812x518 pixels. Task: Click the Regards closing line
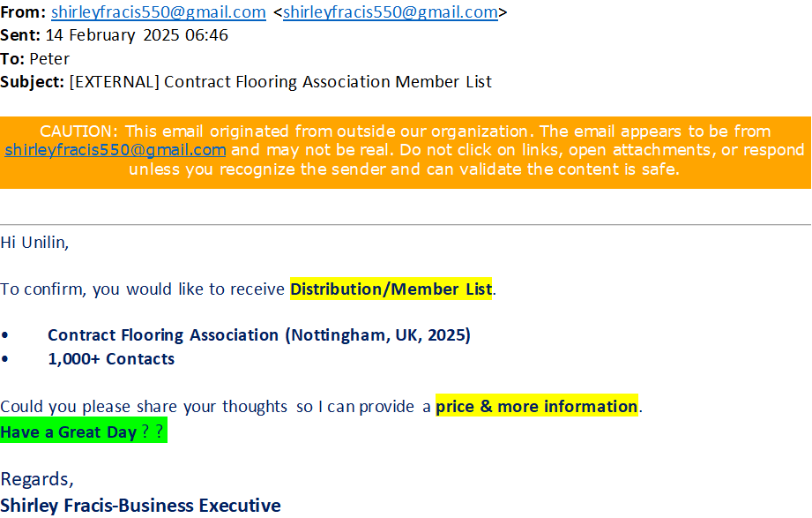coord(37,479)
